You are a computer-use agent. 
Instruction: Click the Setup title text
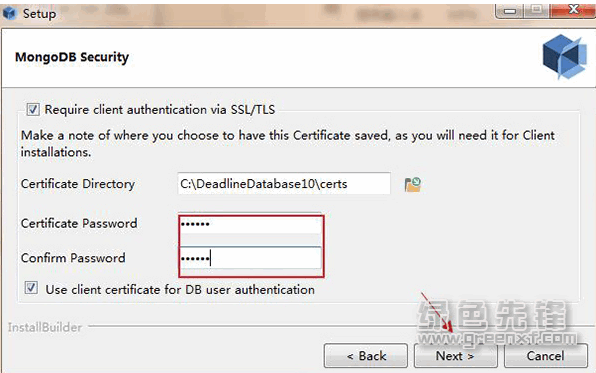click(x=40, y=14)
